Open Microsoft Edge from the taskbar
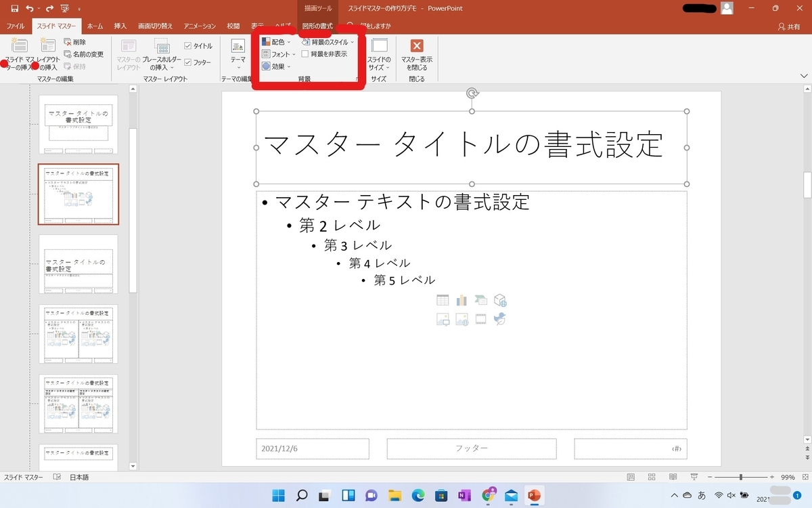The image size is (812, 508). tap(418, 496)
